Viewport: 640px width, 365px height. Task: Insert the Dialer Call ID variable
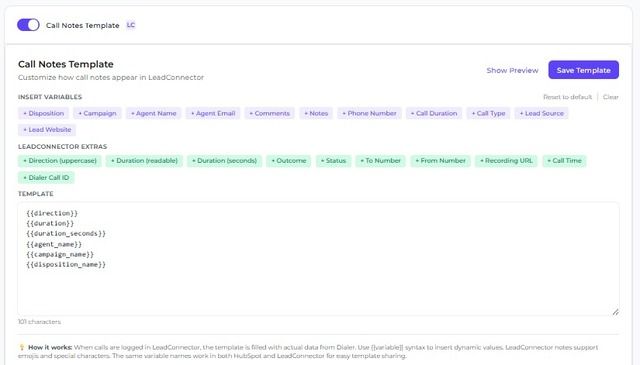[x=46, y=178]
